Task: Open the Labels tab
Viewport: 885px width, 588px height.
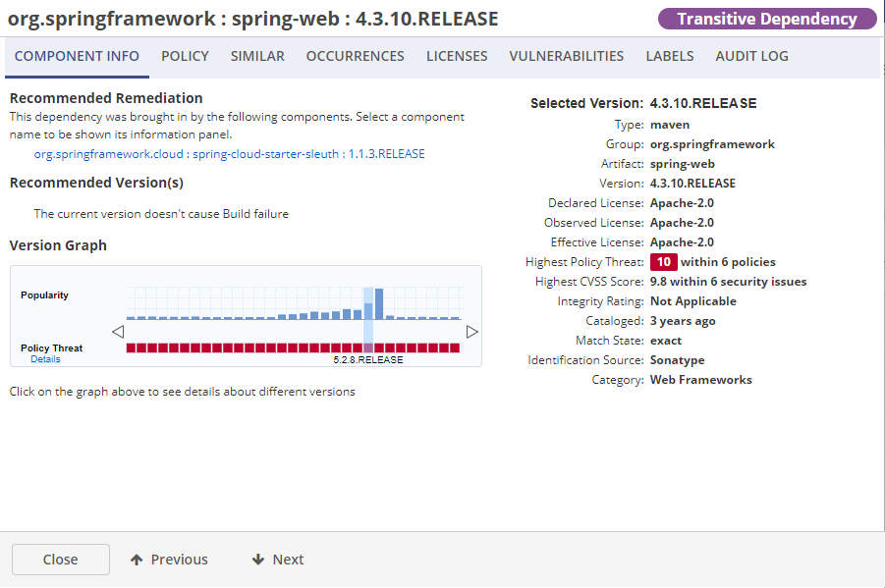Action: 669,56
